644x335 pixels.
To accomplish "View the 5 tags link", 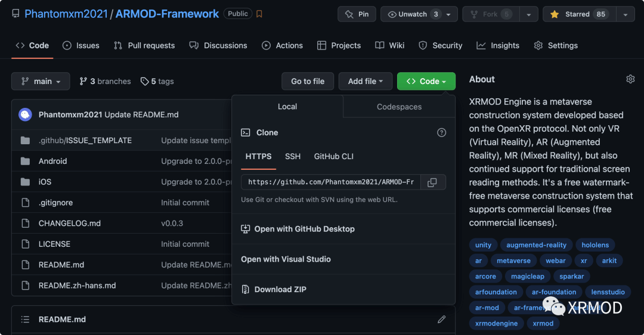I will [157, 81].
